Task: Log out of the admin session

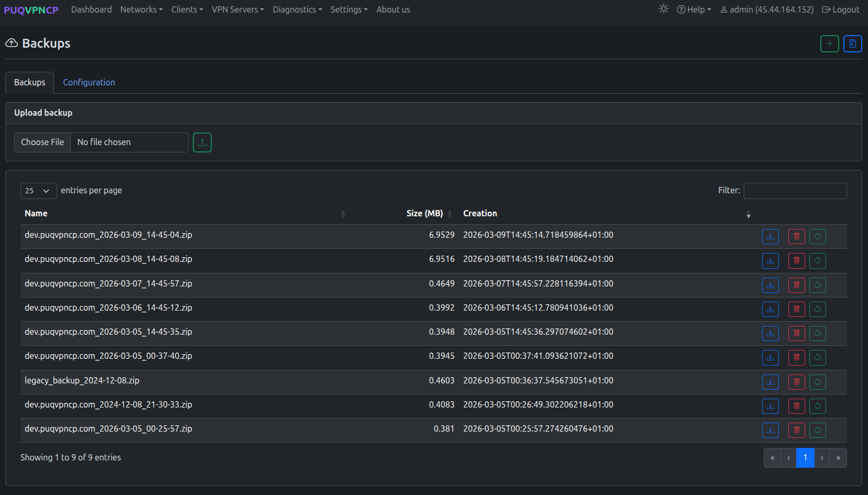Action: point(841,9)
